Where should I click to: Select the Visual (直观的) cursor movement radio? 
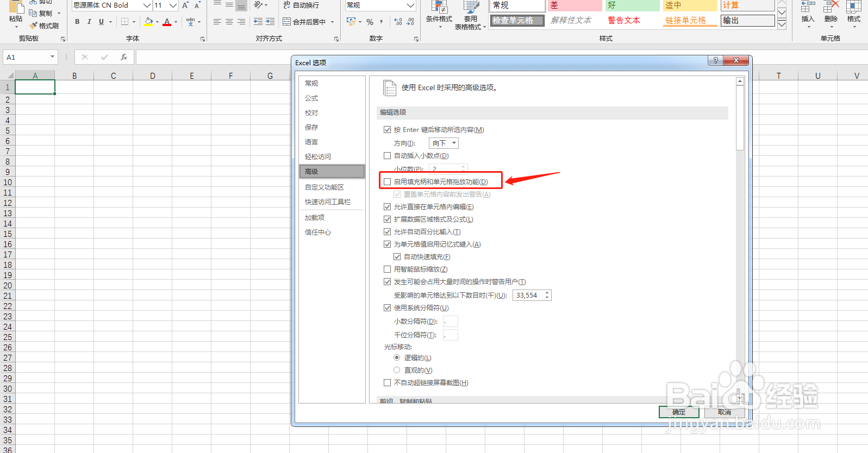(397, 370)
